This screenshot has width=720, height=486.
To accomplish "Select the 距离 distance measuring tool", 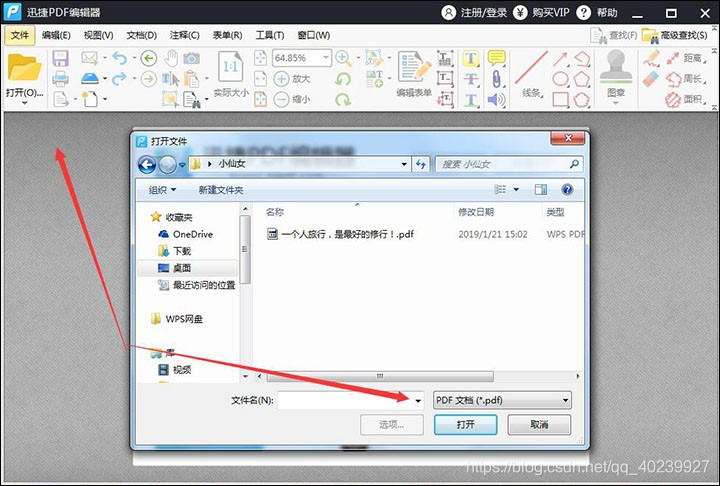I will point(687,58).
